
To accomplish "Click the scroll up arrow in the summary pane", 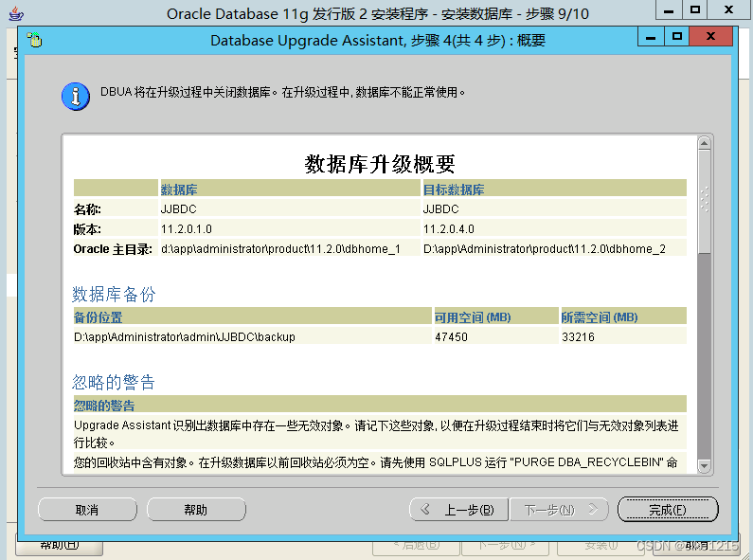I will (704, 143).
